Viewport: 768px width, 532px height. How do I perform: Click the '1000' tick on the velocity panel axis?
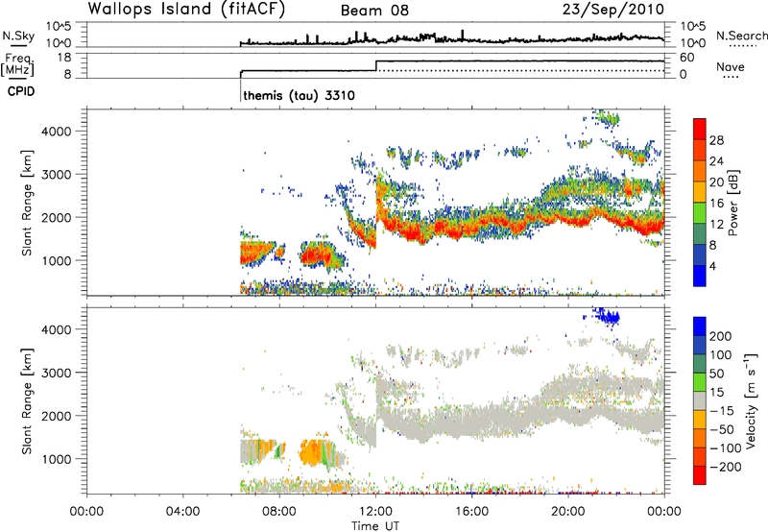click(57, 459)
